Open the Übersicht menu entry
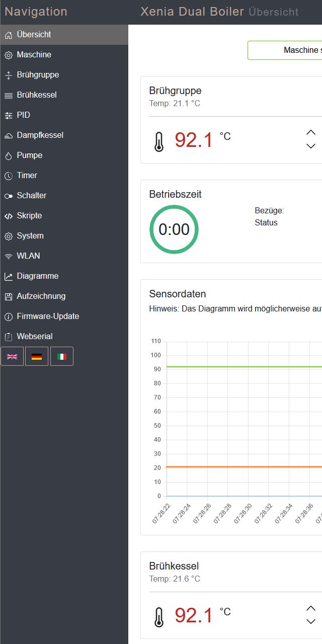The width and height of the screenshot is (322, 644). click(64, 35)
